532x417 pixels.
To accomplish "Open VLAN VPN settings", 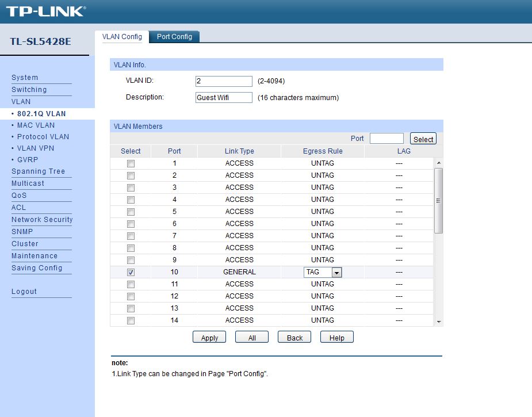I will pyautogui.click(x=36, y=148).
